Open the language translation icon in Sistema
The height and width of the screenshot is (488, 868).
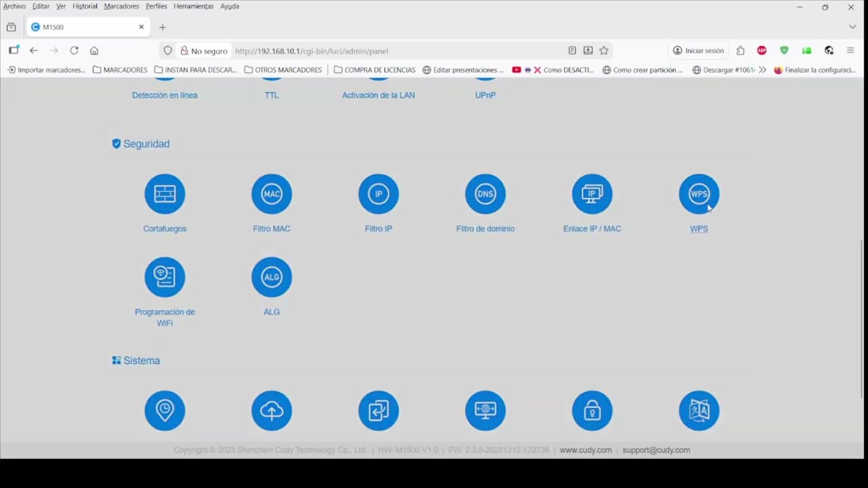[699, 411]
